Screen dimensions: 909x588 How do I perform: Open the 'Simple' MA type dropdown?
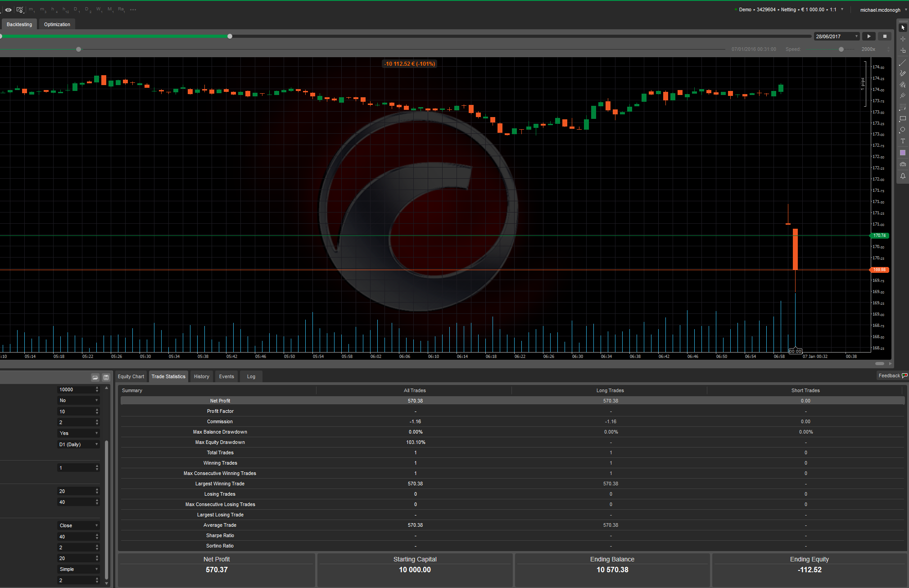(78, 569)
